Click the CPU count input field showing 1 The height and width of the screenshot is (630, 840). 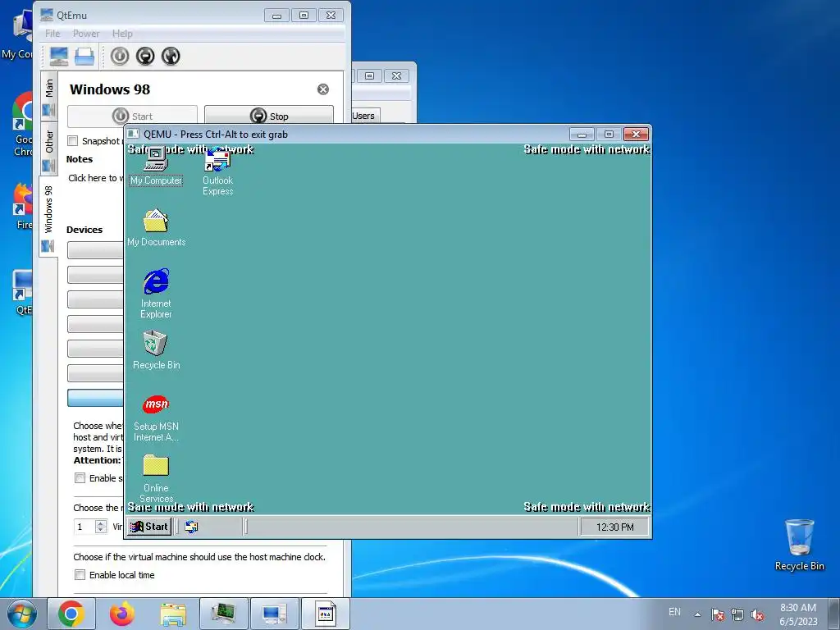click(x=84, y=527)
